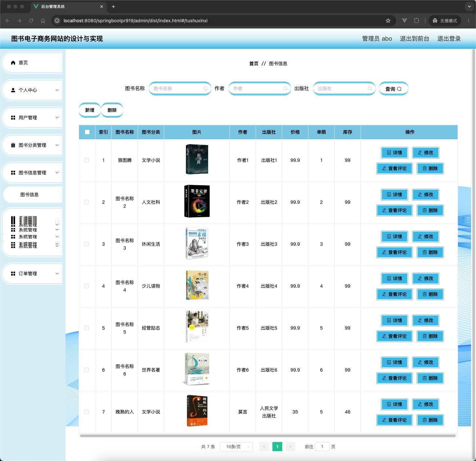Click the browser address bar URL
Image resolution: width=476 pixels, height=461 pixels.
[135, 21]
